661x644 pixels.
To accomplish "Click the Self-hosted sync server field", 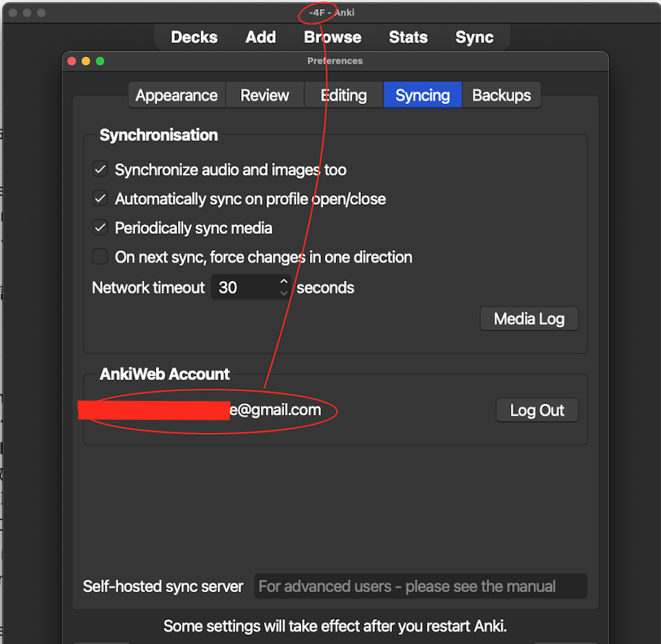I will (x=421, y=586).
